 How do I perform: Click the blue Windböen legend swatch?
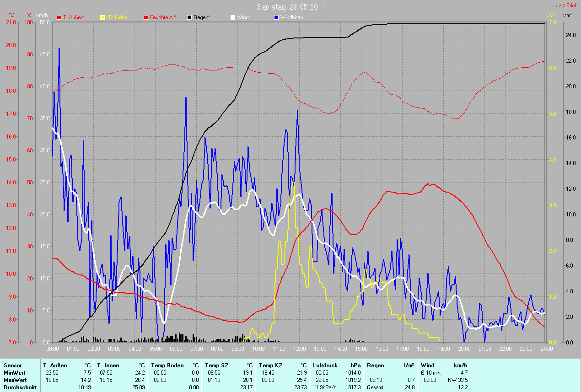pyautogui.click(x=276, y=17)
